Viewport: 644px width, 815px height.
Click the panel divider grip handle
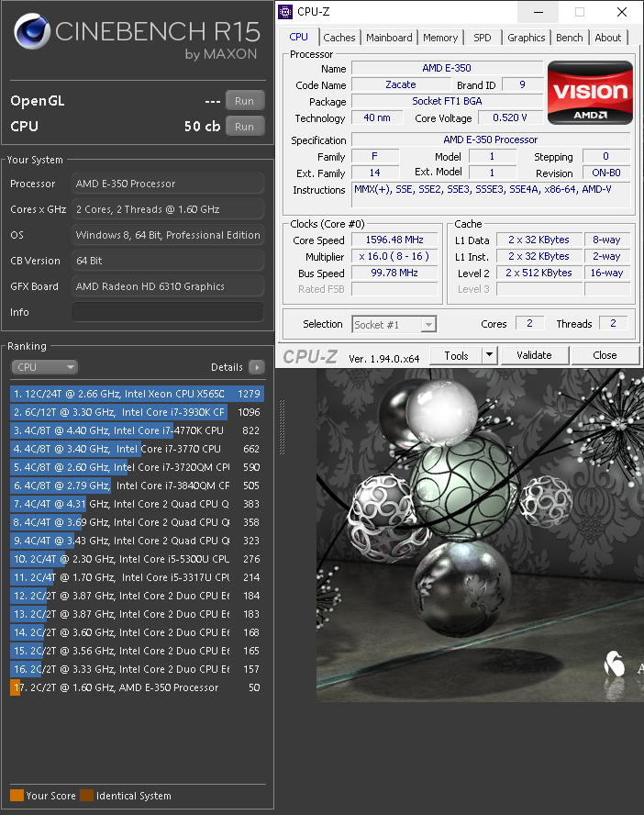[x=282, y=428]
